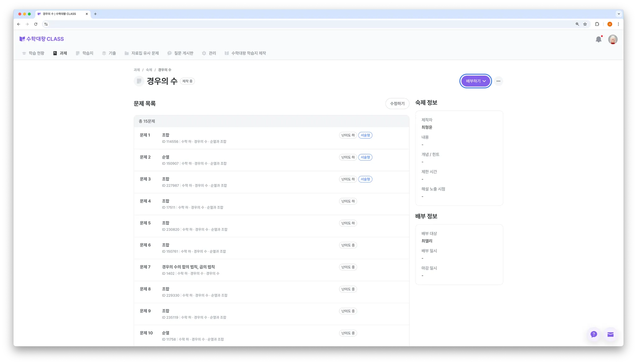Select 문제 7 경우의 수의 합의 법칙 row
The width and height of the screenshot is (637, 364).
click(272, 270)
